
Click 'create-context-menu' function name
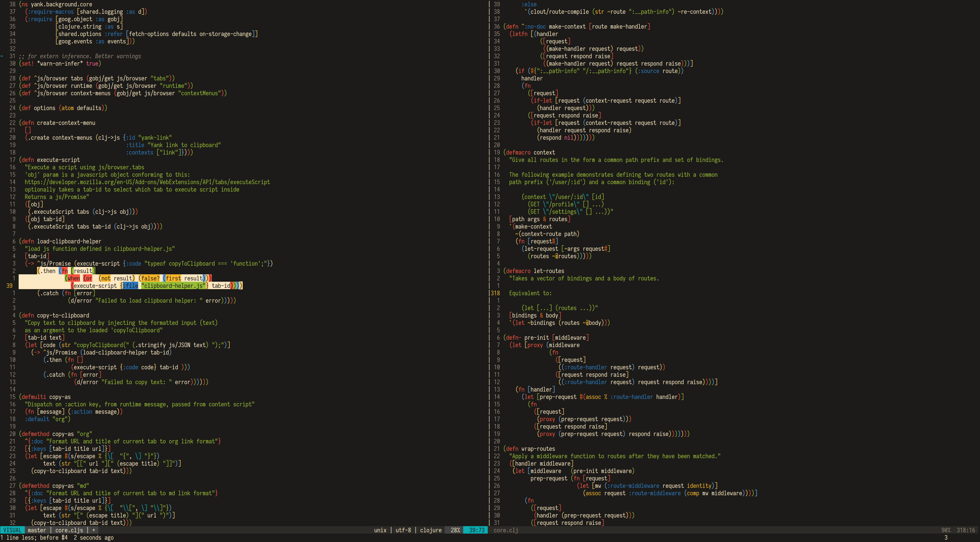(x=66, y=123)
